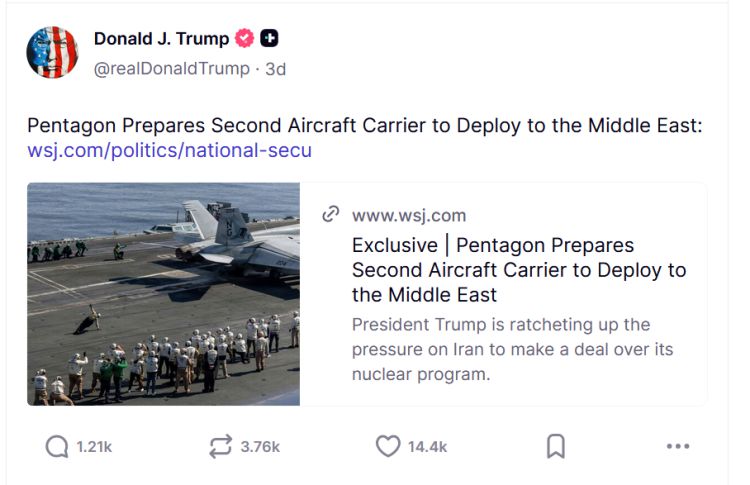Click the www.wsj.com domain label
The width and height of the screenshot is (750, 485).
tap(409, 215)
